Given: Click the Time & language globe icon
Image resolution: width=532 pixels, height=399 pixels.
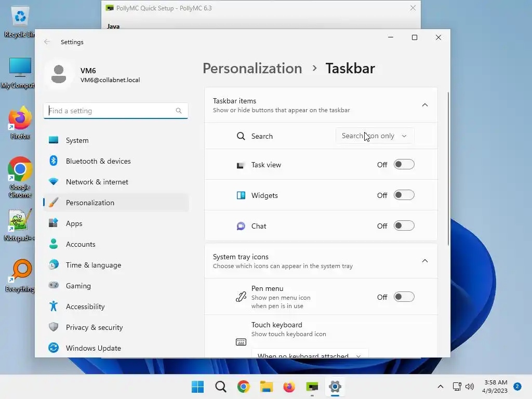Looking at the screenshot, I should tap(54, 264).
